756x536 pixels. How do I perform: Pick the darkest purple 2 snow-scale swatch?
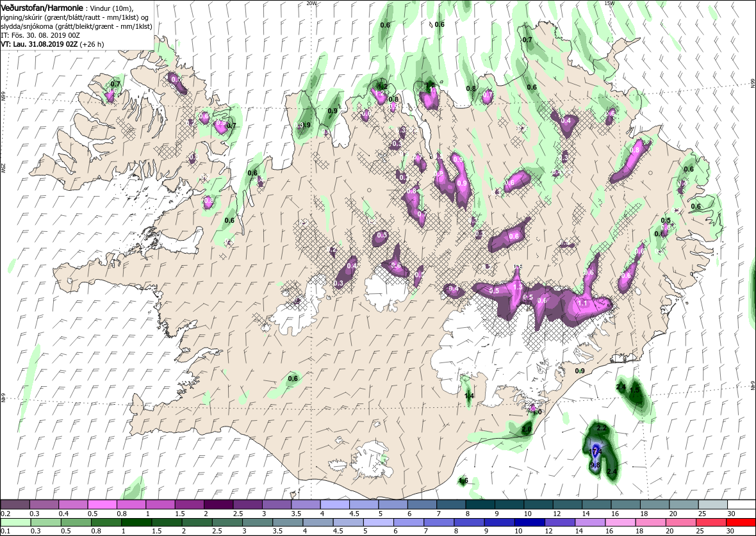click(x=219, y=504)
